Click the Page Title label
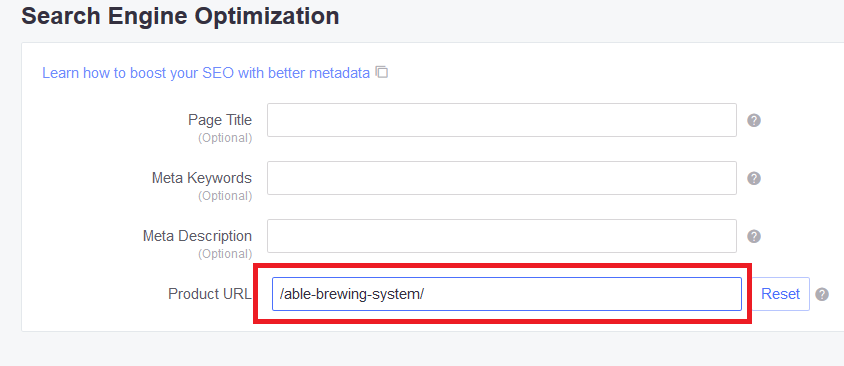The width and height of the screenshot is (844, 366). 220,119
